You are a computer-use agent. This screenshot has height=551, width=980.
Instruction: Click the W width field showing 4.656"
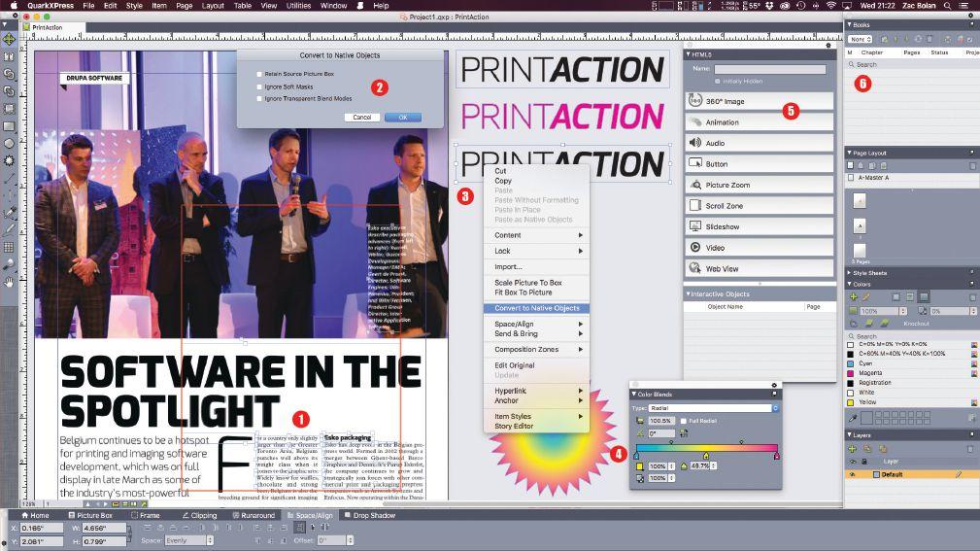pos(104,528)
